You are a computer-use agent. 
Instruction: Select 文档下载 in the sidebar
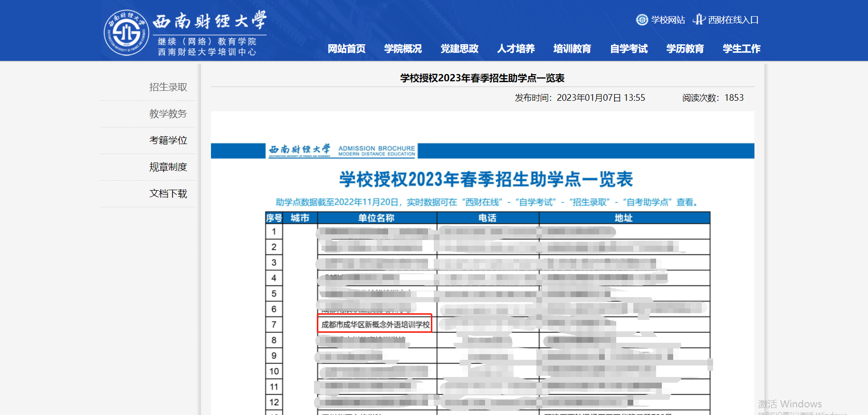[x=168, y=193]
